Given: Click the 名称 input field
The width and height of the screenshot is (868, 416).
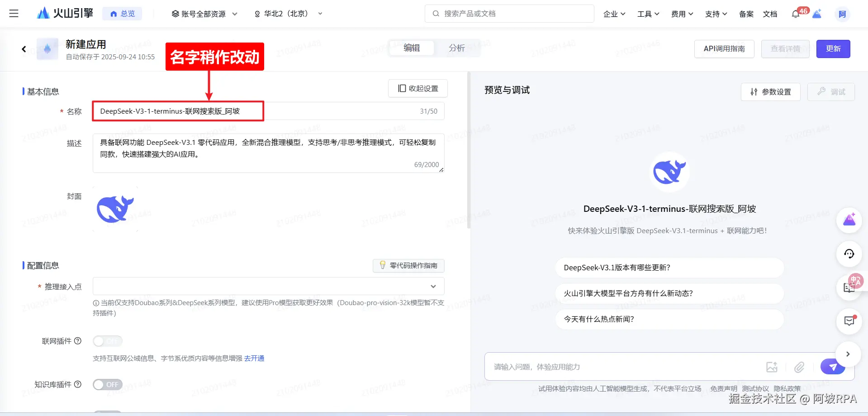Looking at the screenshot, I should pyautogui.click(x=269, y=111).
